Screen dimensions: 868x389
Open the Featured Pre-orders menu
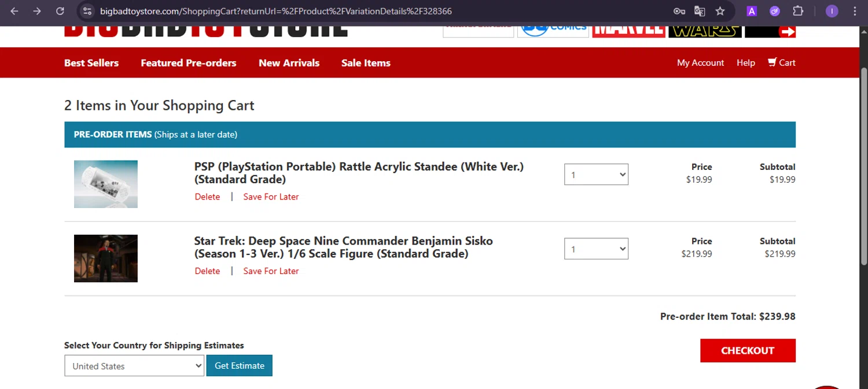point(189,63)
